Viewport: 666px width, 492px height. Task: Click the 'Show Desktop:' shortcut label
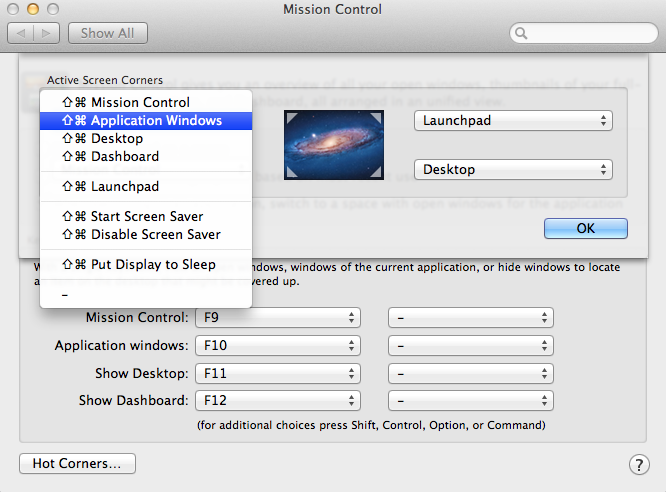142,373
